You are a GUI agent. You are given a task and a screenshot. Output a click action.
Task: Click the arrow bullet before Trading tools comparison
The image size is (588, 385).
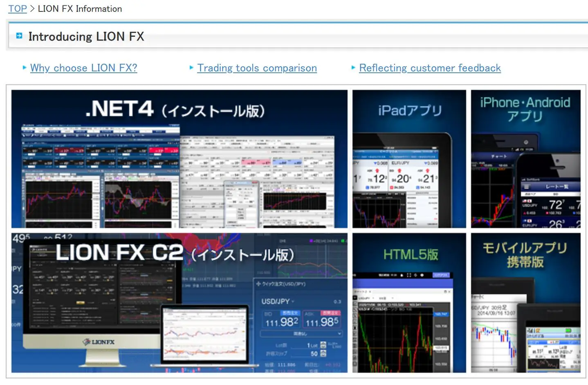(192, 67)
